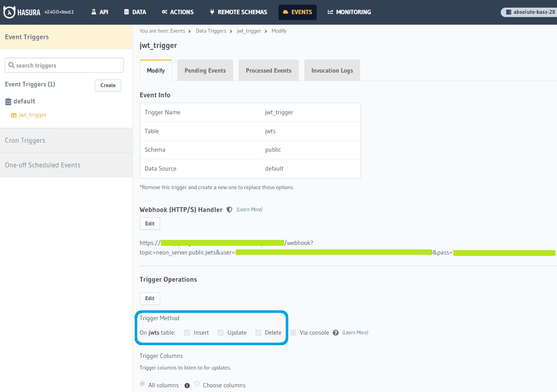Screen dimensions: 557x392
Task: Click the server icon beside absolute-bass-28
Action: pyautogui.click(x=509, y=12)
